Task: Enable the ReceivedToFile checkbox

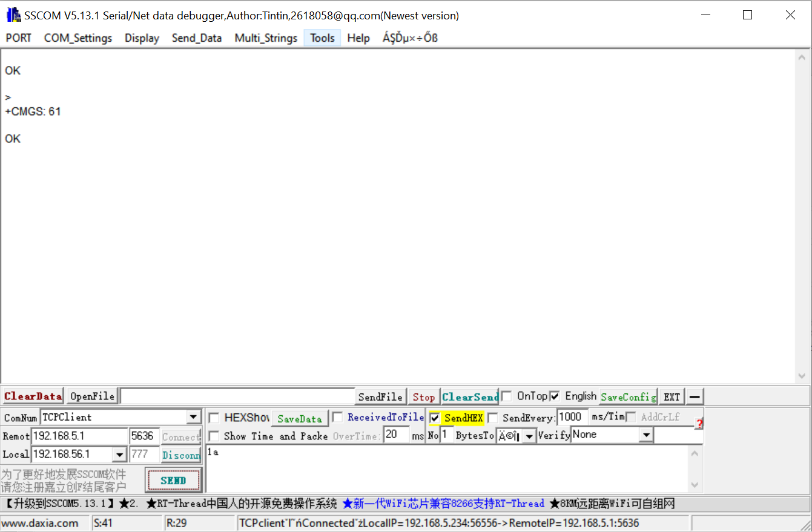Action: [x=337, y=417]
